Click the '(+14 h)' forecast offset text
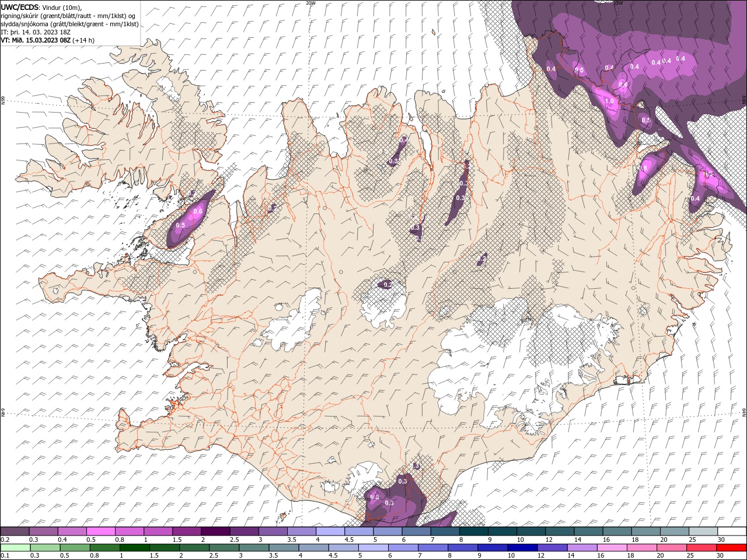 [x=84, y=40]
